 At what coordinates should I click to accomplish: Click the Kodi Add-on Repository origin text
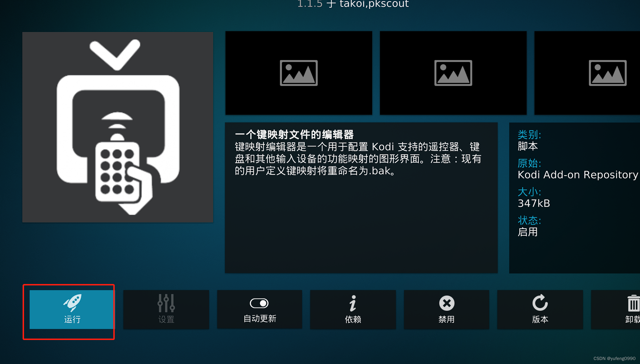tap(578, 175)
